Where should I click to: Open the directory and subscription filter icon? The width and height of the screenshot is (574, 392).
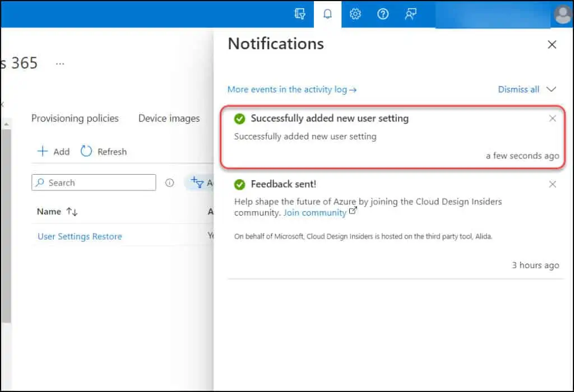300,14
